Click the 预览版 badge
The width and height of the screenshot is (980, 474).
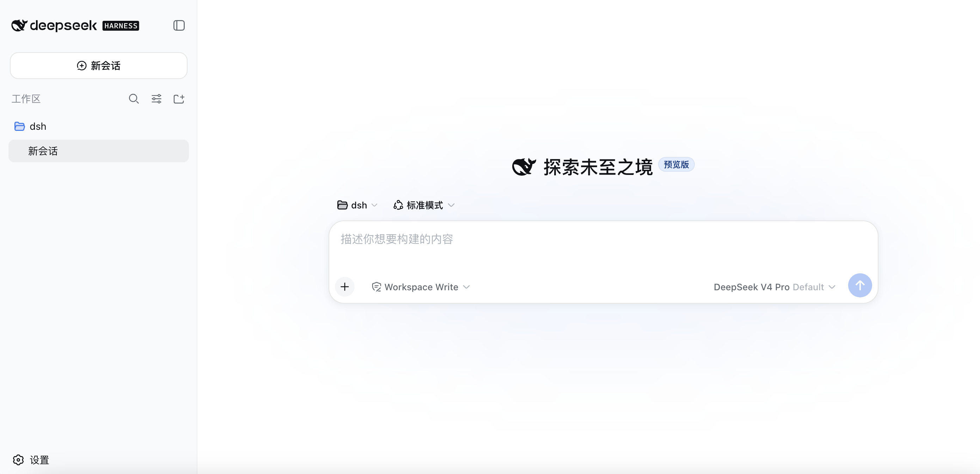pos(676,164)
